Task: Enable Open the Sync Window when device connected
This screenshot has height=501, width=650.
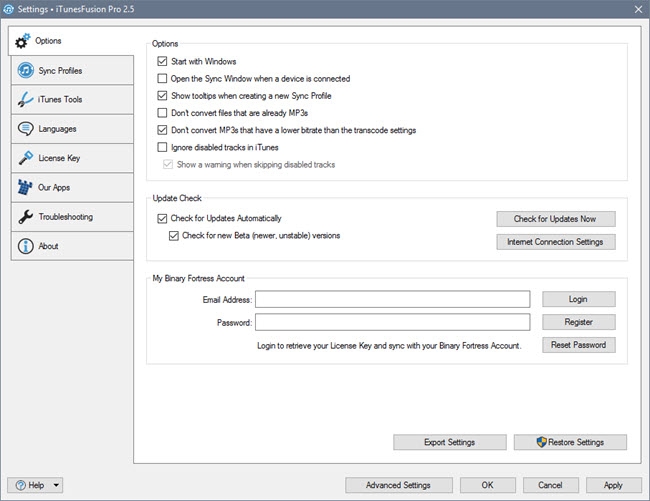Action: pyautogui.click(x=162, y=78)
